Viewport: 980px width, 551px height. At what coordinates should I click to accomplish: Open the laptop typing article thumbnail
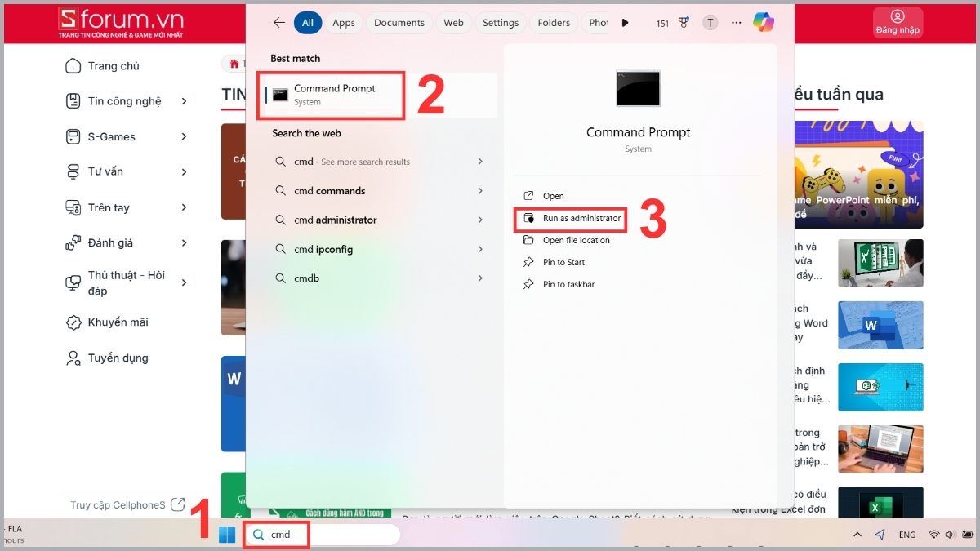click(880, 449)
